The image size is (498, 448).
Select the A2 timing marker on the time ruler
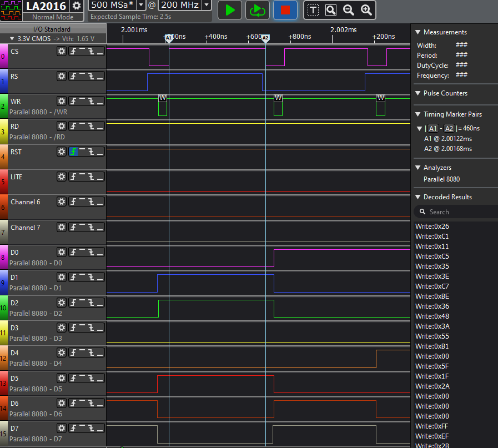[265, 38]
